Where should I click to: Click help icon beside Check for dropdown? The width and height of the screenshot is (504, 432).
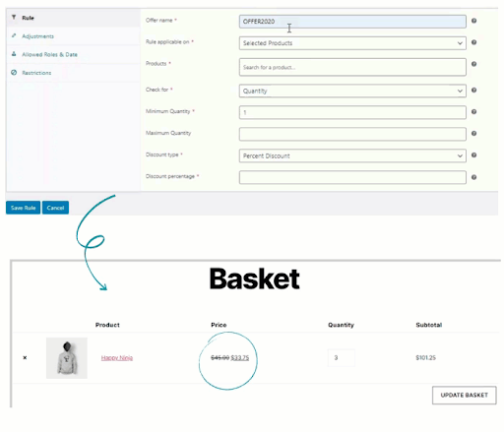tap(473, 91)
